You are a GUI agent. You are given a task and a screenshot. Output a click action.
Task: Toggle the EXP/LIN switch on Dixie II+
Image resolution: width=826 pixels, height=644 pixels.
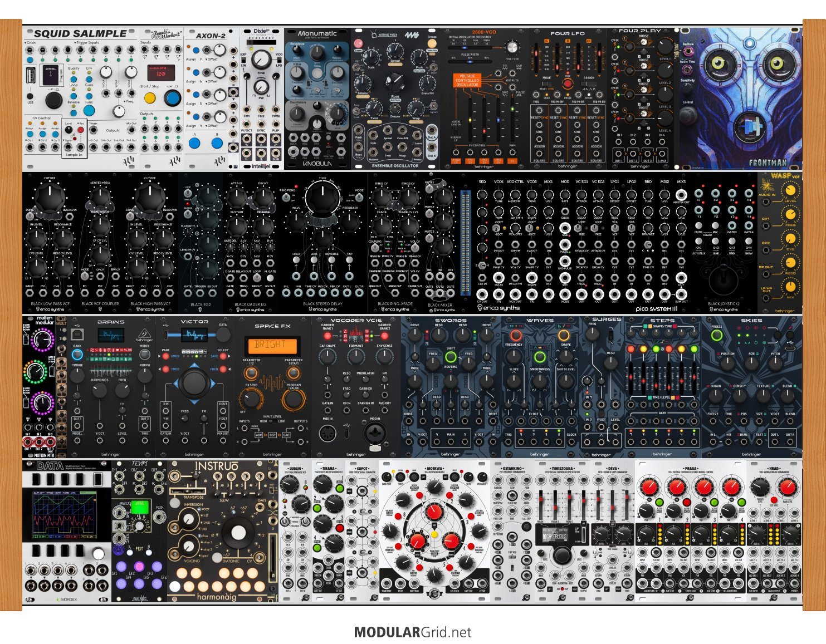tap(243, 60)
